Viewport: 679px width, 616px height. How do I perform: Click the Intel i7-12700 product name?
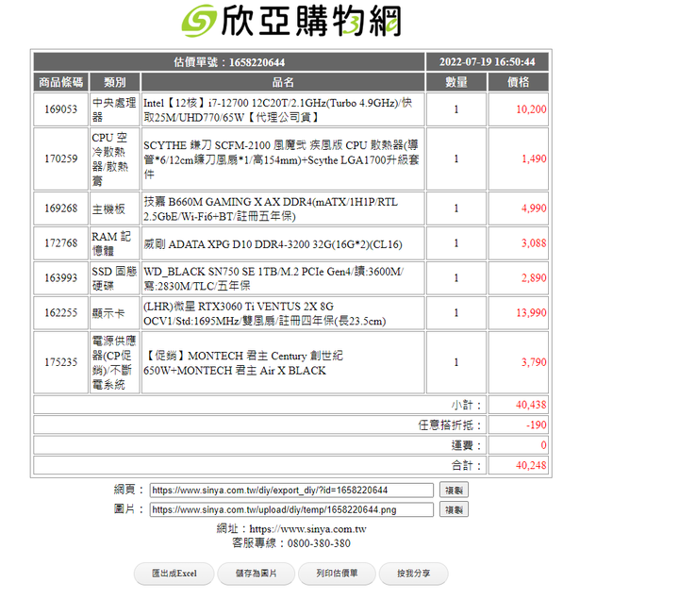click(x=277, y=109)
